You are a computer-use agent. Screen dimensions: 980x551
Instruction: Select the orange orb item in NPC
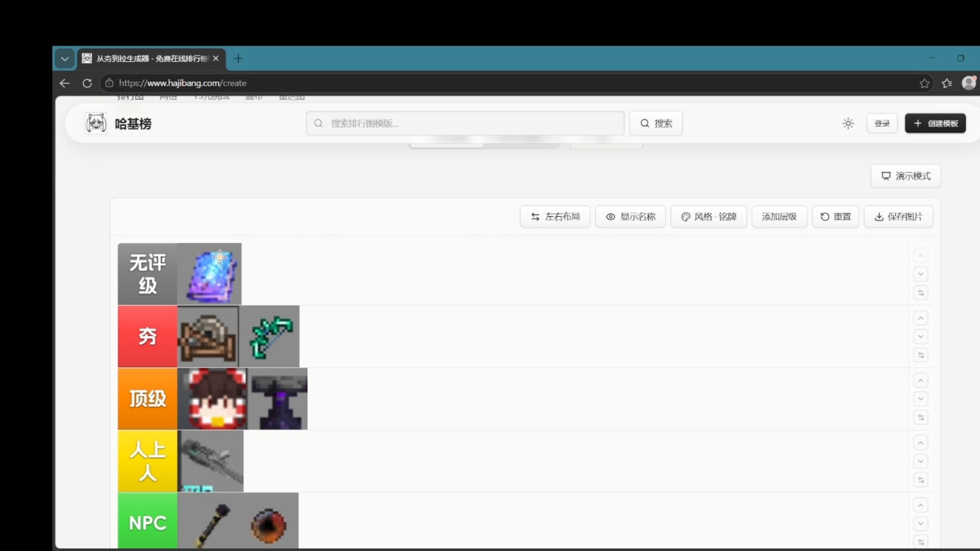point(269,521)
